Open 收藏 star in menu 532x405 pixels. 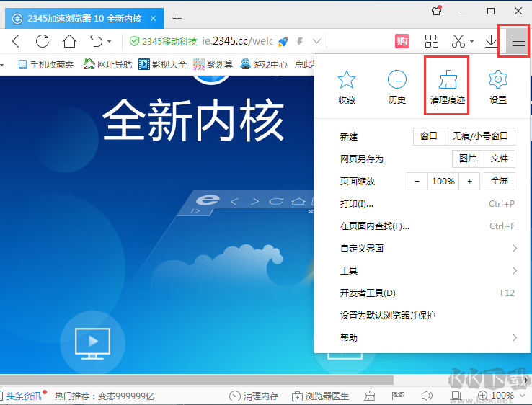pyautogui.click(x=347, y=87)
